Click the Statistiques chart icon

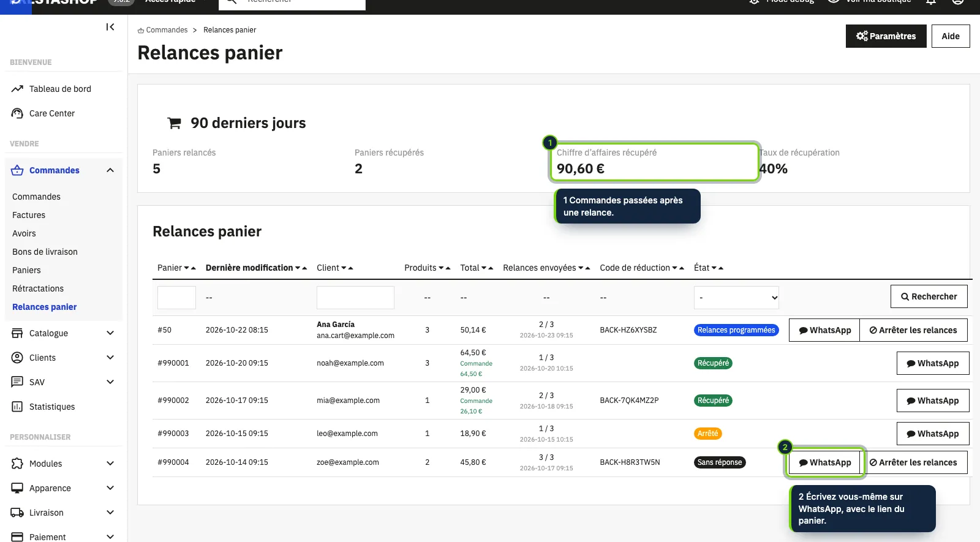(17, 407)
